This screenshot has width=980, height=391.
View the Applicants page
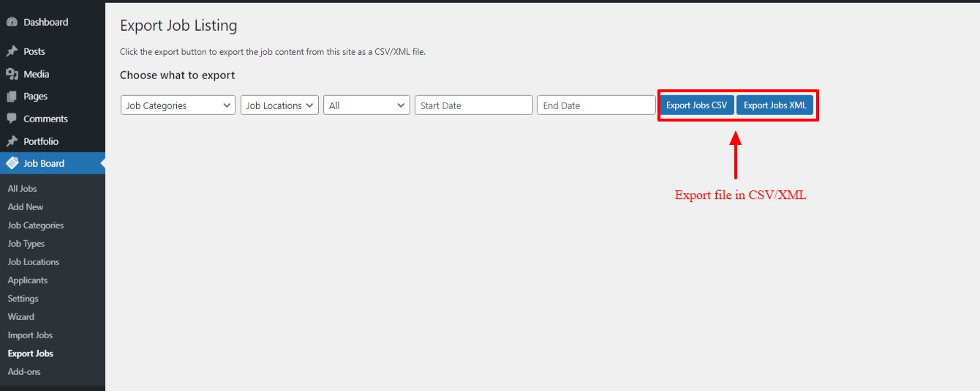(x=28, y=280)
